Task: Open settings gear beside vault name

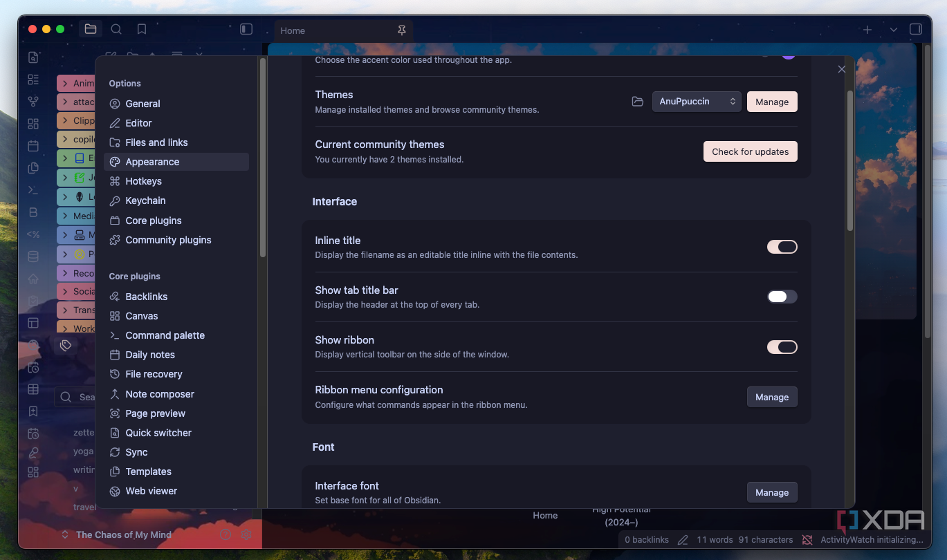Action: [246, 534]
